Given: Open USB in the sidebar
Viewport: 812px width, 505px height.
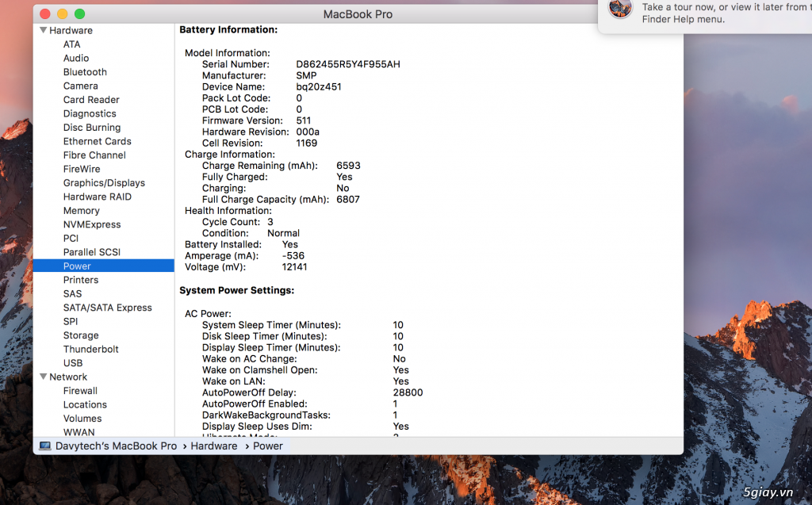Looking at the screenshot, I should pos(72,363).
